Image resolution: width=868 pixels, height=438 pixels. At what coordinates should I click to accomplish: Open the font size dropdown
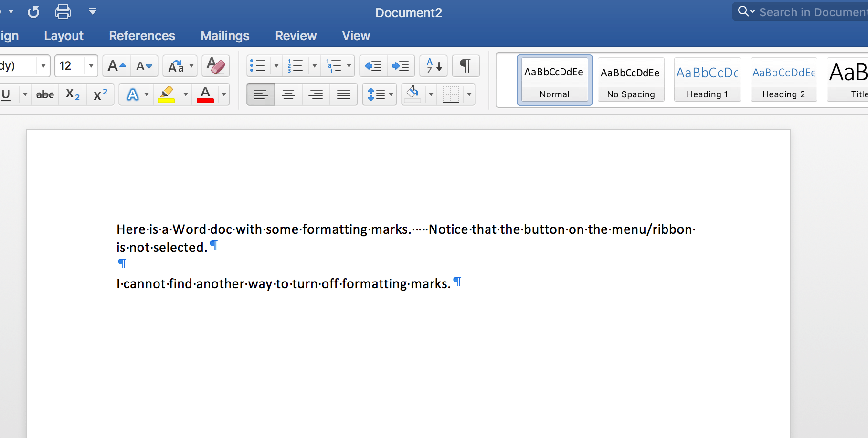(x=91, y=66)
